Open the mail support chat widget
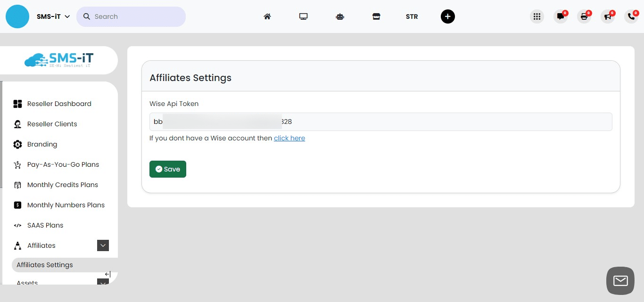The width and height of the screenshot is (644, 302). (620, 281)
